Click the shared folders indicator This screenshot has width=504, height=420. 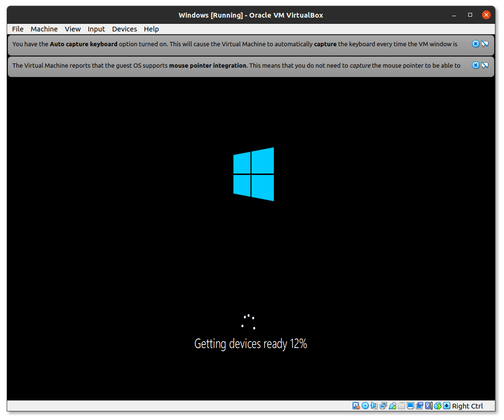401,406
